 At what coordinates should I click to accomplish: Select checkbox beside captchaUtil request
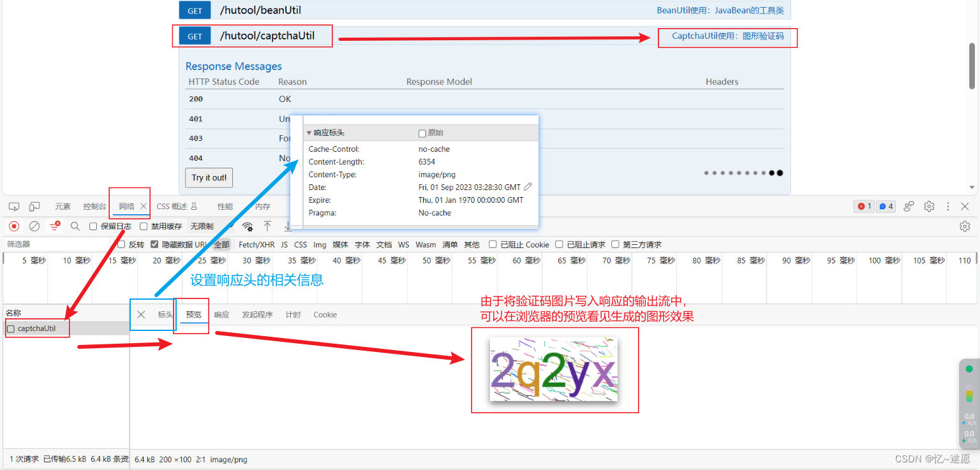tap(11, 329)
